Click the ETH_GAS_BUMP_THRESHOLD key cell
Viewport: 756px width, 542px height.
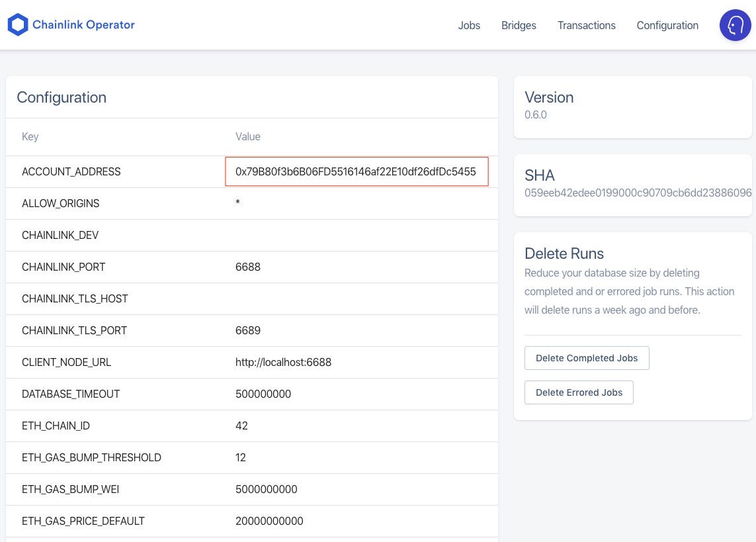point(91,457)
